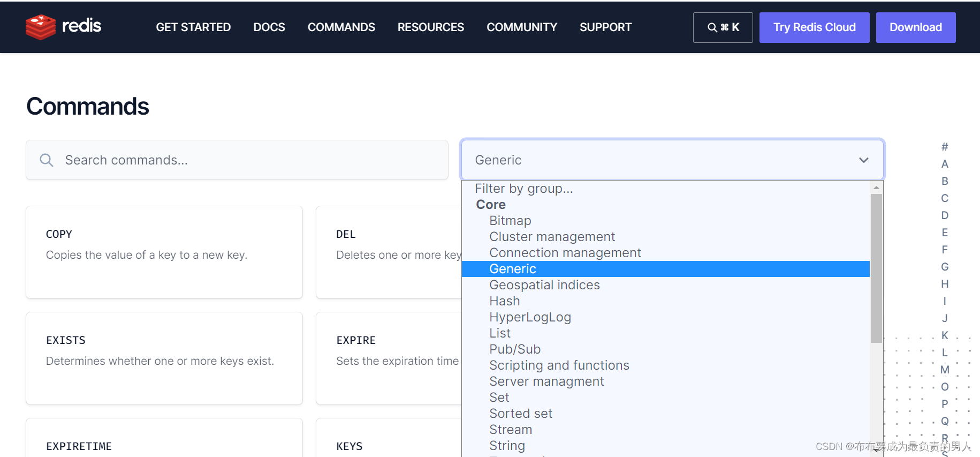
Task: Select List group option
Action: coord(666,333)
